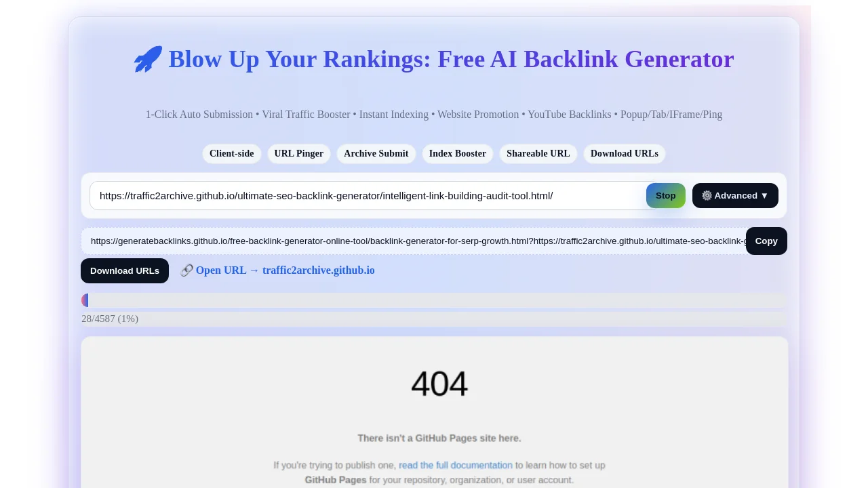Select the Archive Submit pill
Viewport: 868px width, 488px height.
376,154
